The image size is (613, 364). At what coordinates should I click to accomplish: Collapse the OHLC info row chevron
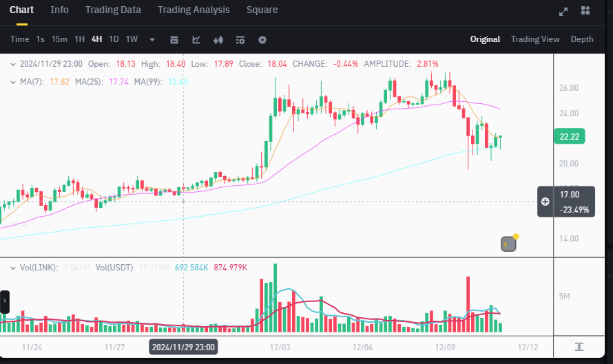point(13,64)
